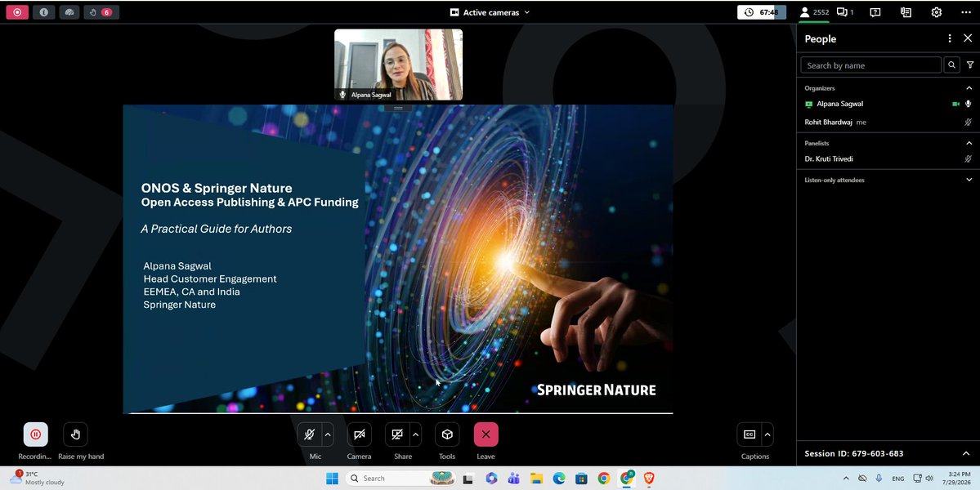
Task: Pause the recording button
Action: click(36, 434)
